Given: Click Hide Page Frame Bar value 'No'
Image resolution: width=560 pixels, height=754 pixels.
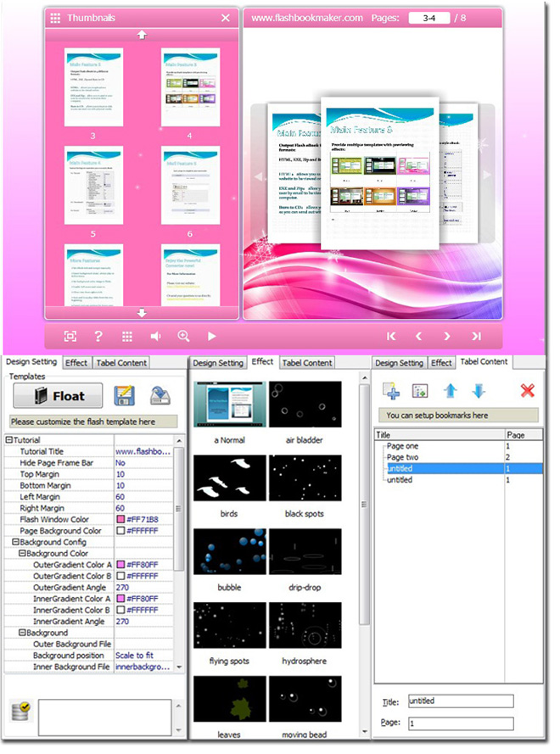Looking at the screenshot, I should [x=120, y=462].
